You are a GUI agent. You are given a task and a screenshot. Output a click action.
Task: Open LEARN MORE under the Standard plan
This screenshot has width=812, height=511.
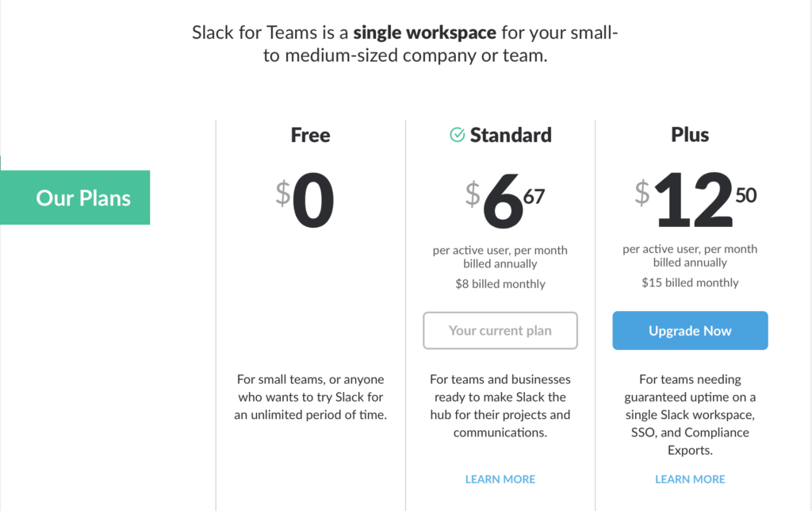coord(500,479)
